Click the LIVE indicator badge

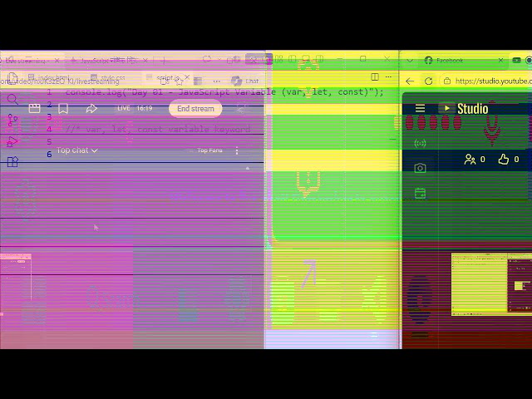pos(124,108)
